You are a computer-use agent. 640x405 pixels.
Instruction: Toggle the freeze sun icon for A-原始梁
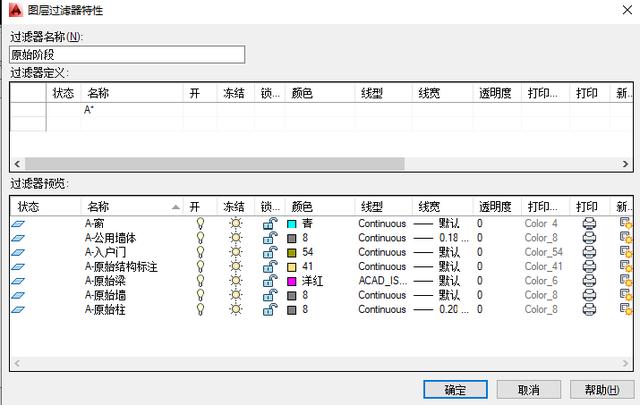[x=236, y=280]
